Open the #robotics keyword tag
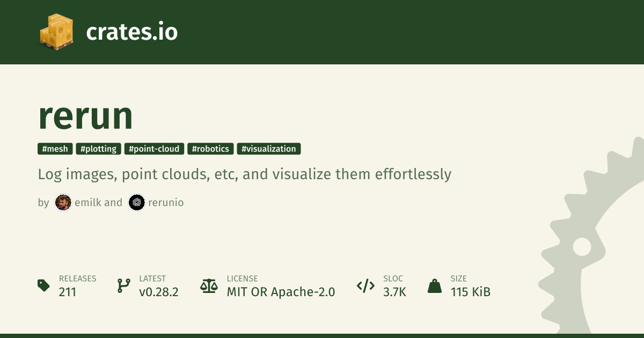This screenshot has height=338, width=644. coord(210,149)
